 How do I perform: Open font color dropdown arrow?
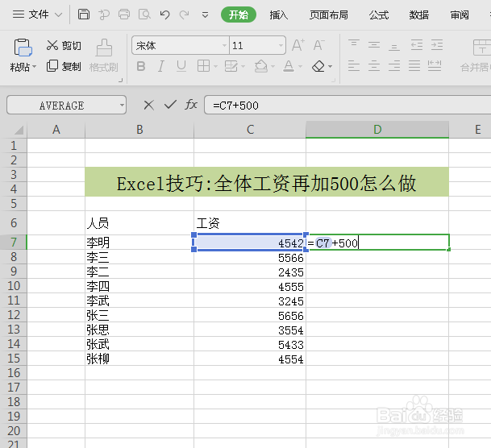pyautogui.click(x=300, y=67)
